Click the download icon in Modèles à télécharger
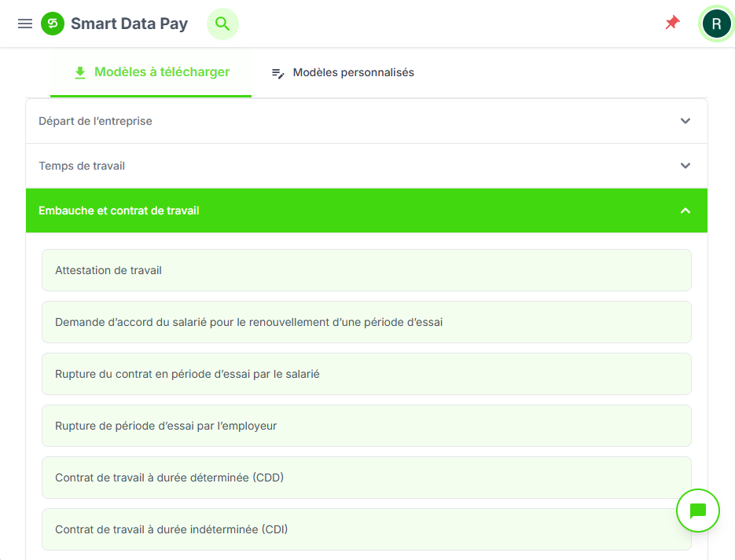735x560 pixels. click(x=79, y=72)
